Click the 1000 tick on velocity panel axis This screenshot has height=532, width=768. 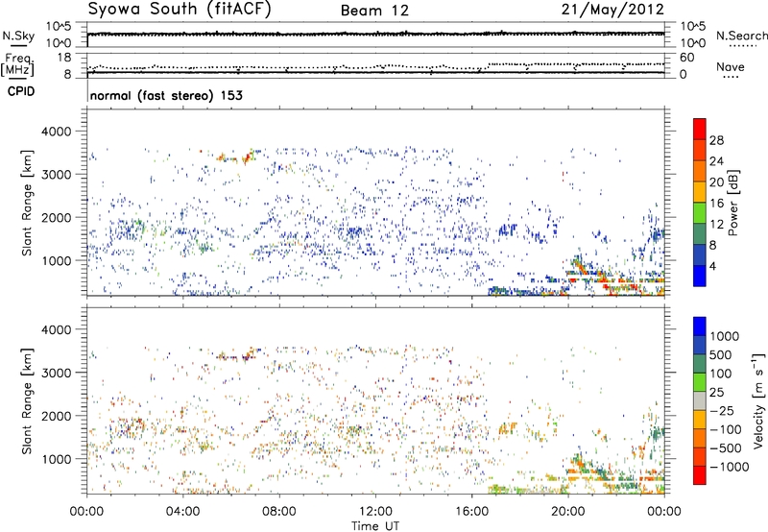56,459
